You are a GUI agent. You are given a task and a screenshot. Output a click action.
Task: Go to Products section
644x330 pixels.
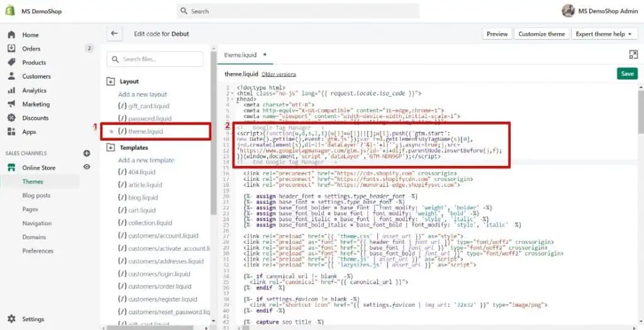tap(34, 63)
